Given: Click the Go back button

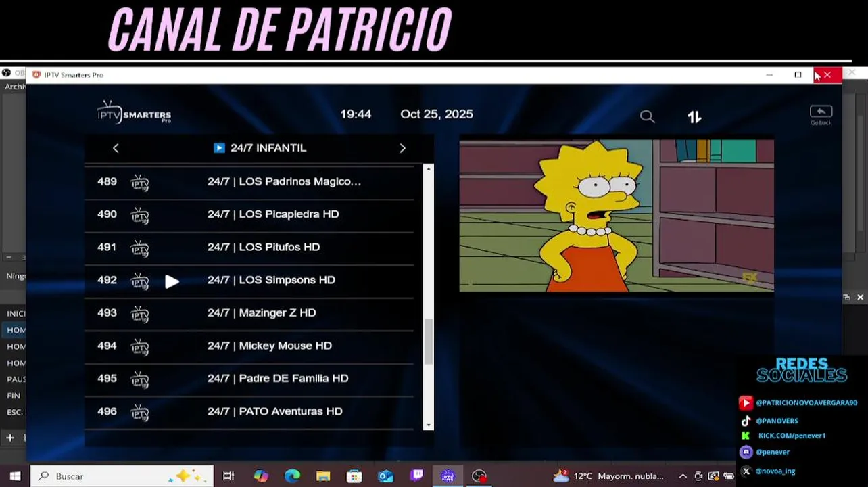Looking at the screenshot, I should (x=821, y=115).
